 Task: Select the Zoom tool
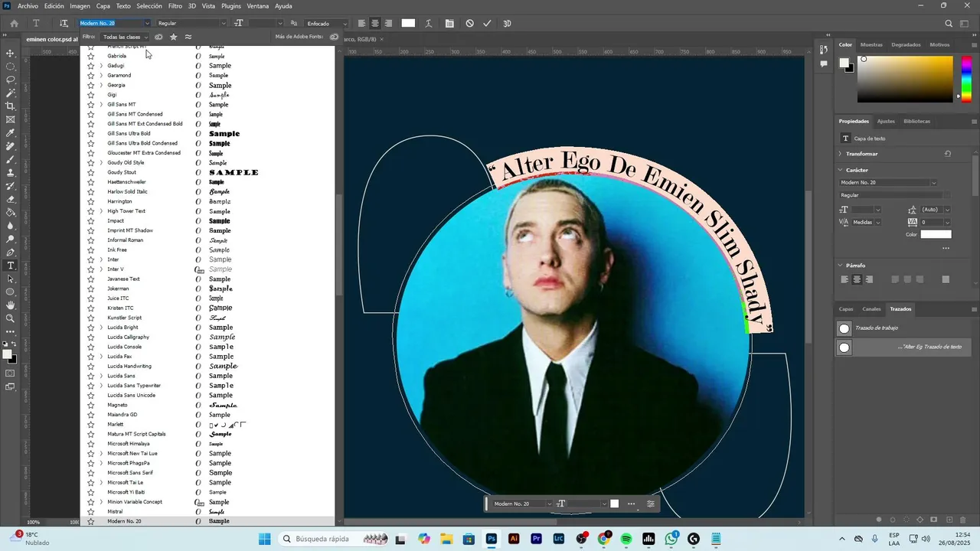coord(11,318)
